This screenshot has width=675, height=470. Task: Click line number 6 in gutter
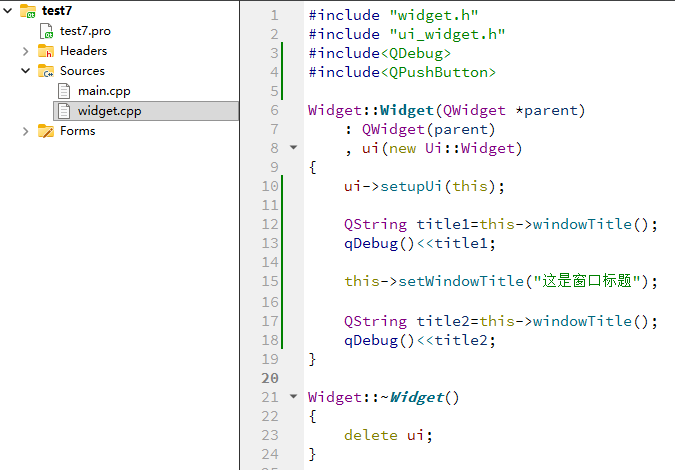(274, 110)
